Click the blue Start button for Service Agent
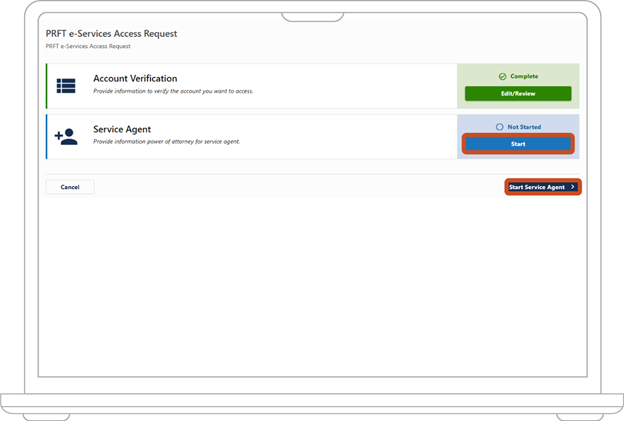 coord(518,144)
